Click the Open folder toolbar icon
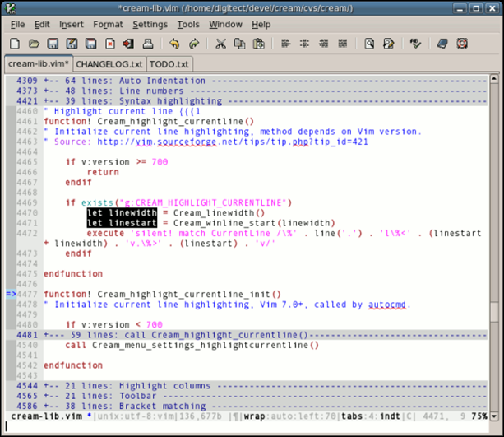Image resolution: width=504 pixels, height=437 pixels. (35, 44)
